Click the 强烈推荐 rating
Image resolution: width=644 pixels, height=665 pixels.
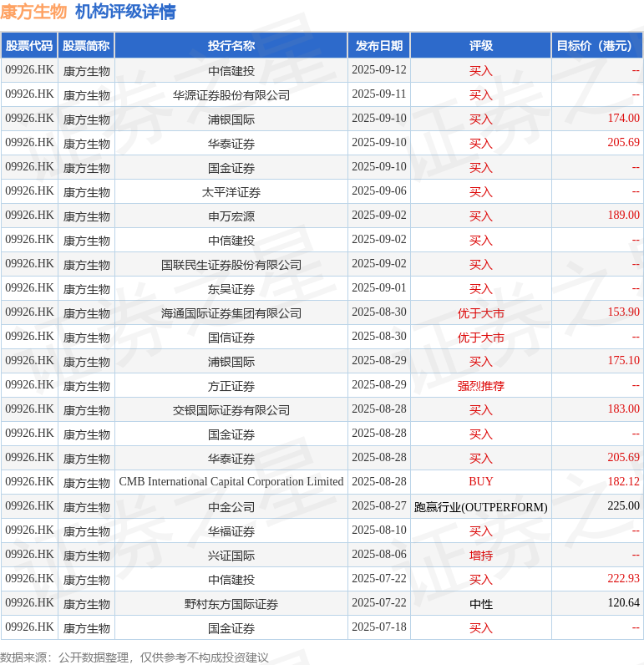click(481, 385)
